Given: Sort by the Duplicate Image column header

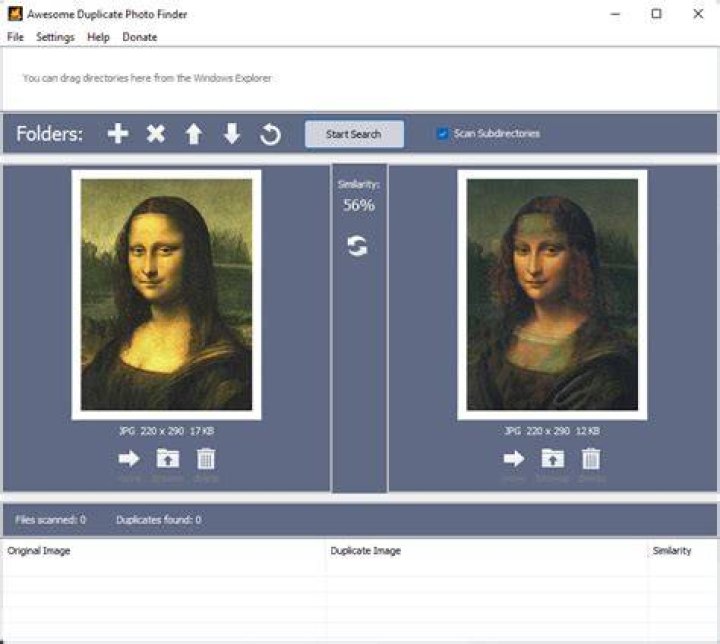Looking at the screenshot, I should pos(487,551).
